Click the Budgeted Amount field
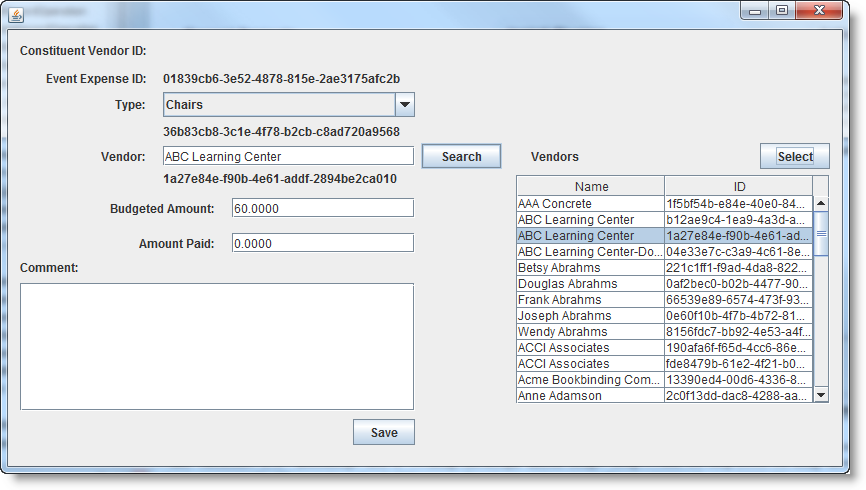 [323, 208]
